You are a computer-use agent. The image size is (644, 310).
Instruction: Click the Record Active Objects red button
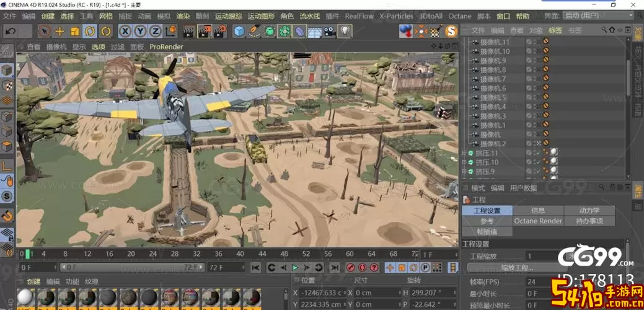click(350, 268)
